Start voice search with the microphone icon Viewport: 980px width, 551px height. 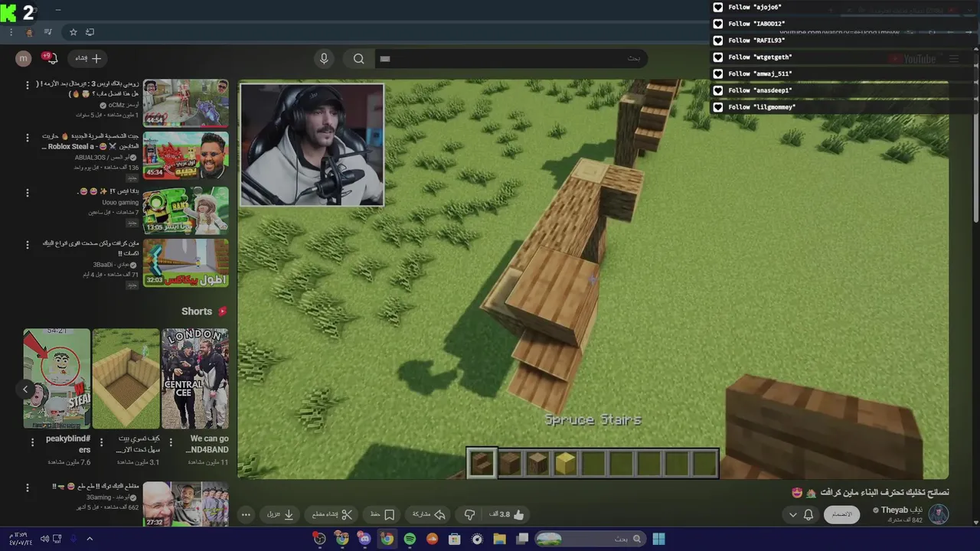pos(324,58)
